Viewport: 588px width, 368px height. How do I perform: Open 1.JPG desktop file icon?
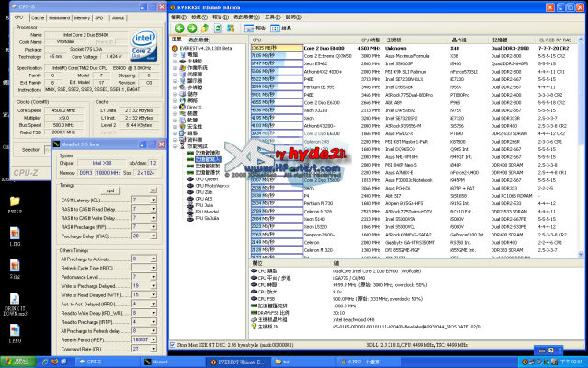click(x=15, y=233)
